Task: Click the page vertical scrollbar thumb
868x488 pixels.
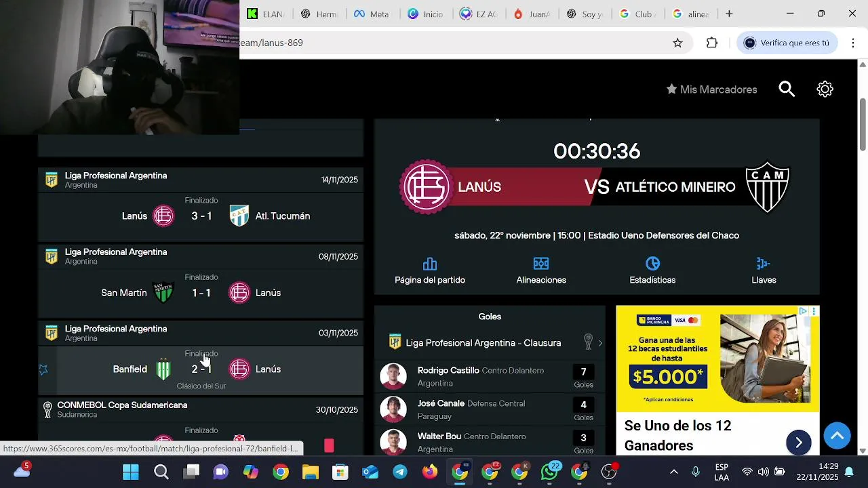Action: pos(863,125)
